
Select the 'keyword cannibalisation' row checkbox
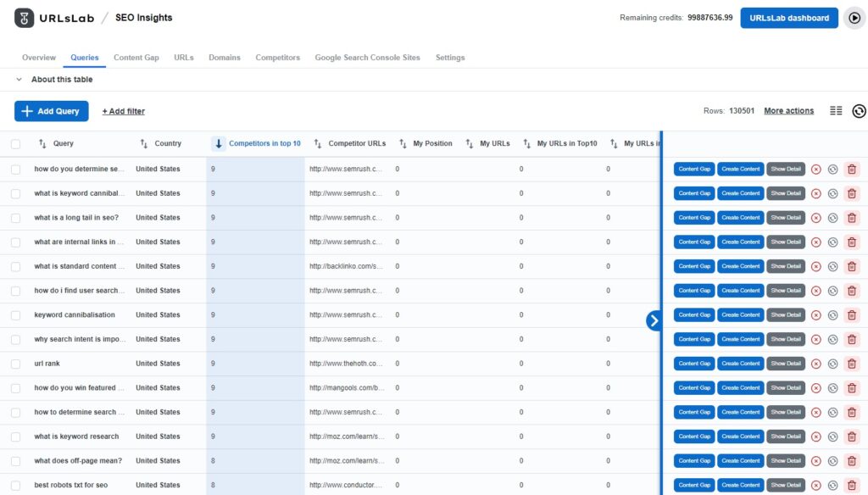[15, 315]
